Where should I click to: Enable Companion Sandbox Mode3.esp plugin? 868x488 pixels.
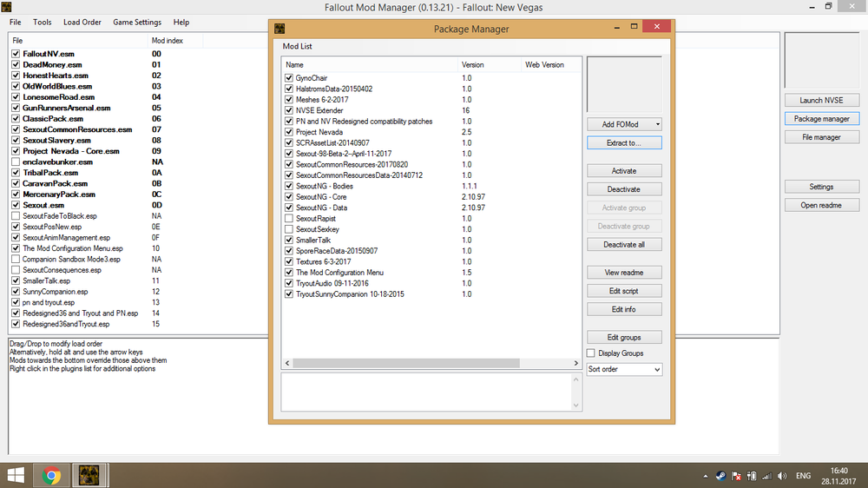(16, 260)
